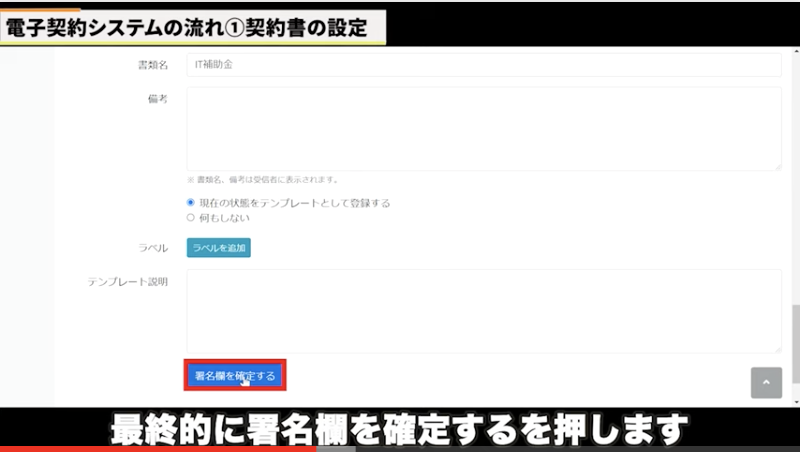Screen dimensions: 800x452
Task: Click the テンプレート説明 field label
Action: pos(128,282)
